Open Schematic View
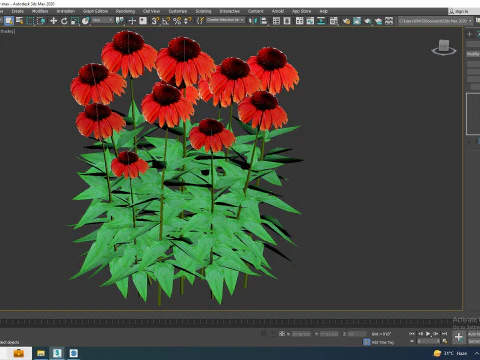 point(321,21)
